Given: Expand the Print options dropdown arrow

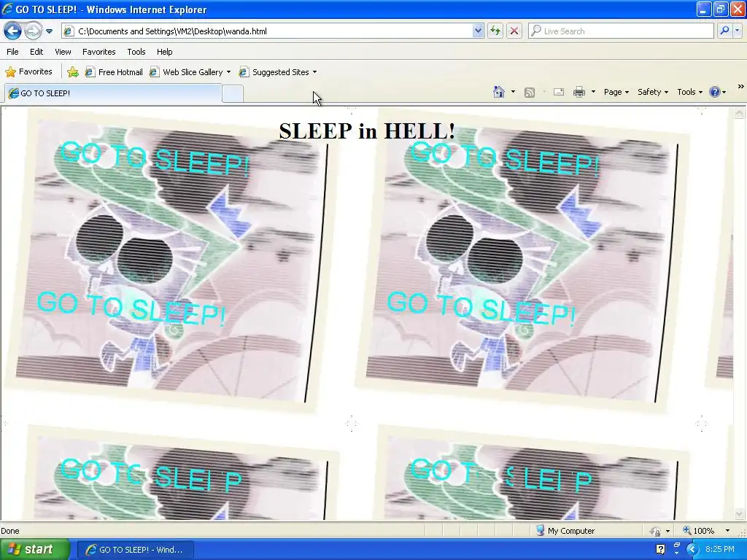Looking at the screenshot, I should pos(593,92).
